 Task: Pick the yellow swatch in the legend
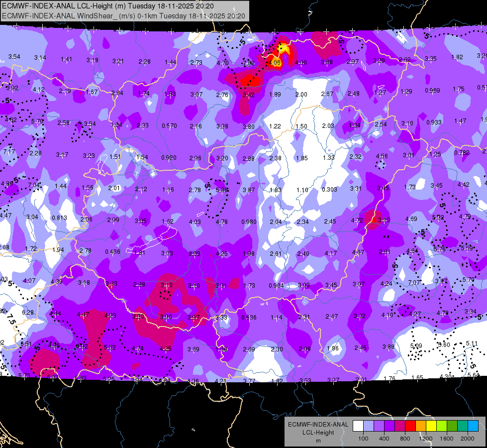tap(431, 426)
